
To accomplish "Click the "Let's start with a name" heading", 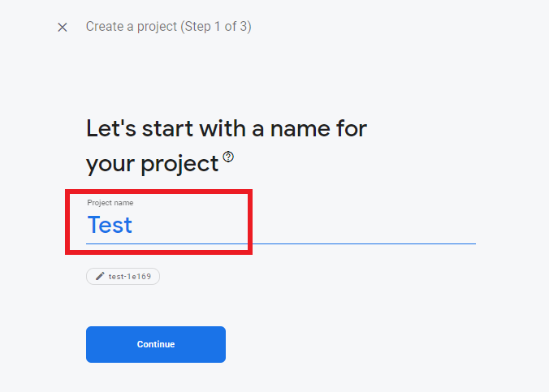I will [x=227, y=128].
